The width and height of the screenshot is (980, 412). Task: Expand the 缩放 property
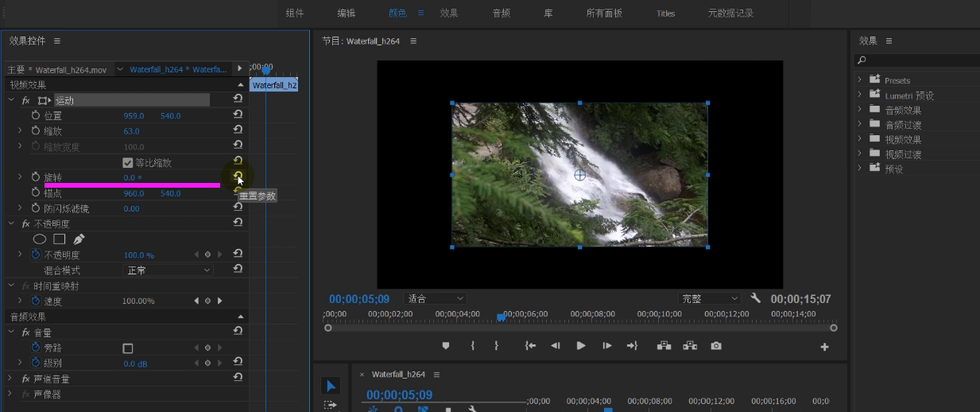point(20,130)
